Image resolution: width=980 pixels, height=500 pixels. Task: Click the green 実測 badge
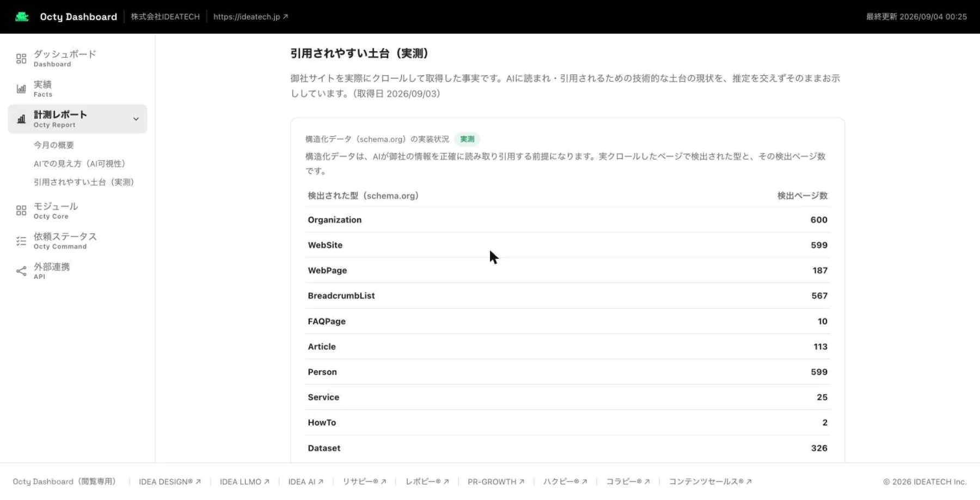point(467,139)
